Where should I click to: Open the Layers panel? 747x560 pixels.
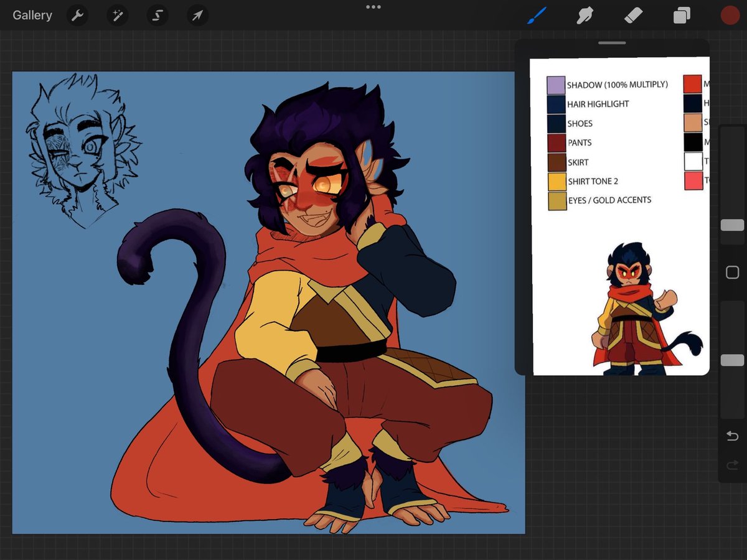click(x=682, y=16)
